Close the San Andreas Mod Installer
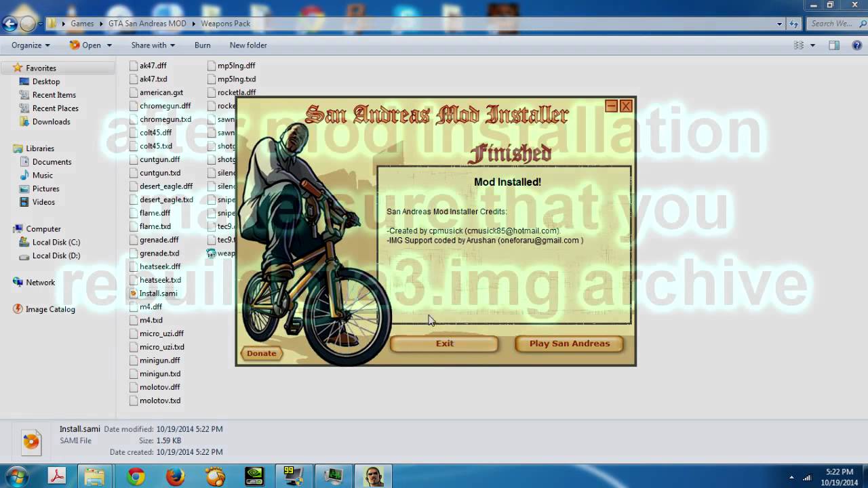The width and height of the screenshot is (868, 488). pos(626,106)
